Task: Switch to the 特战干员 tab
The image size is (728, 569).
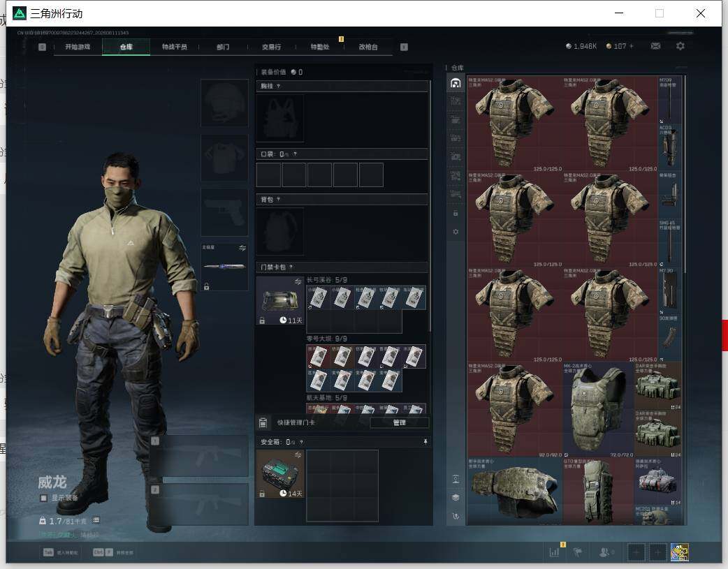Action: coord(175,47)
